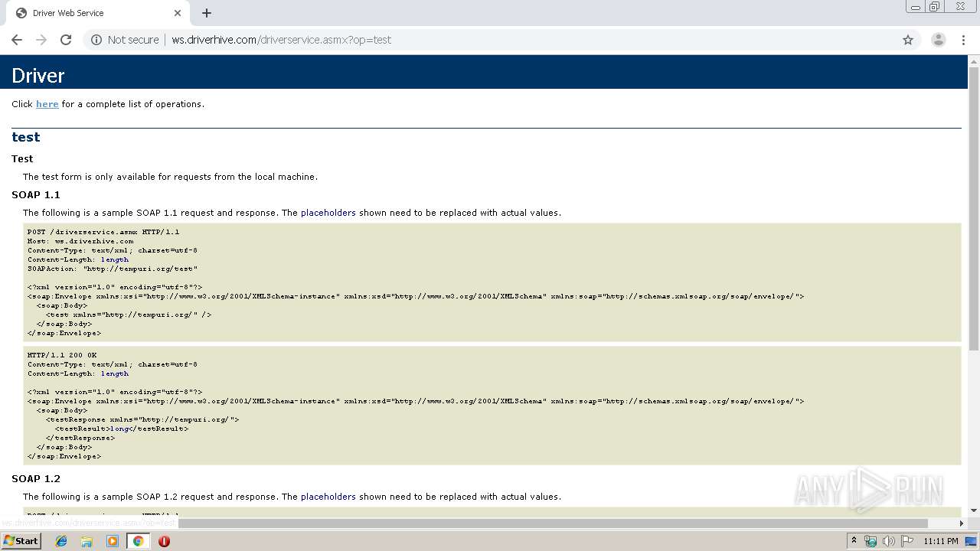980x551 pixels.
Task: Follow the 'here' operations list link
Action: point(47,104)
